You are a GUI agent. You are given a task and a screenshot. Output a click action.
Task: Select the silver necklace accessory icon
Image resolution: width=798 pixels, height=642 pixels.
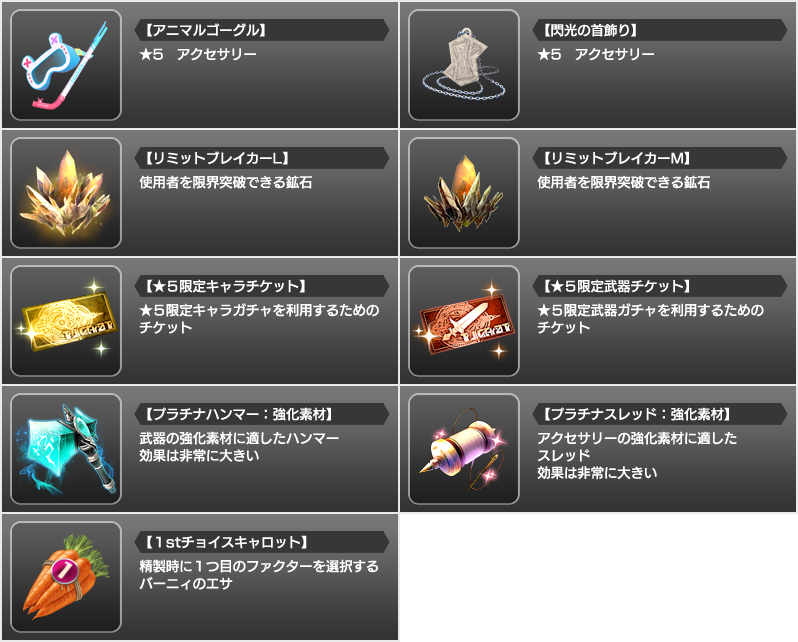[464, 65]
